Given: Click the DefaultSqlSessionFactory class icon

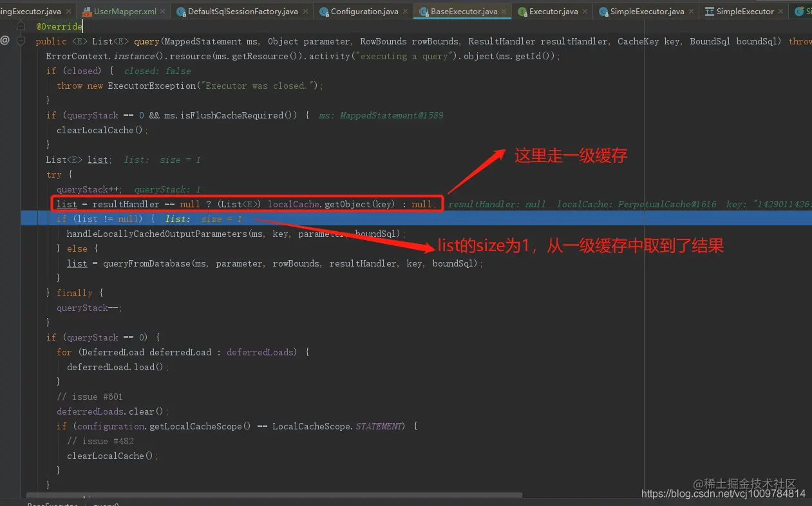Looking at the screenshot, I should (181, 12).
